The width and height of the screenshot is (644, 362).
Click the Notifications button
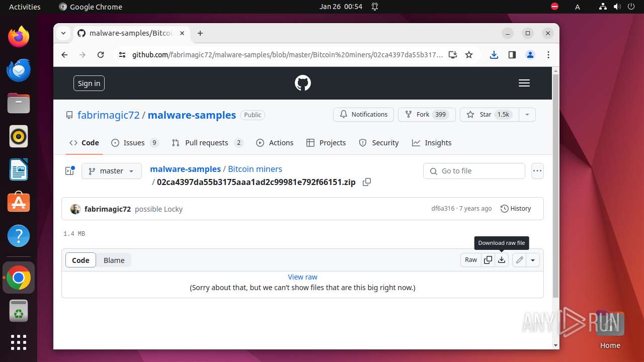click(x=363, y=115)
